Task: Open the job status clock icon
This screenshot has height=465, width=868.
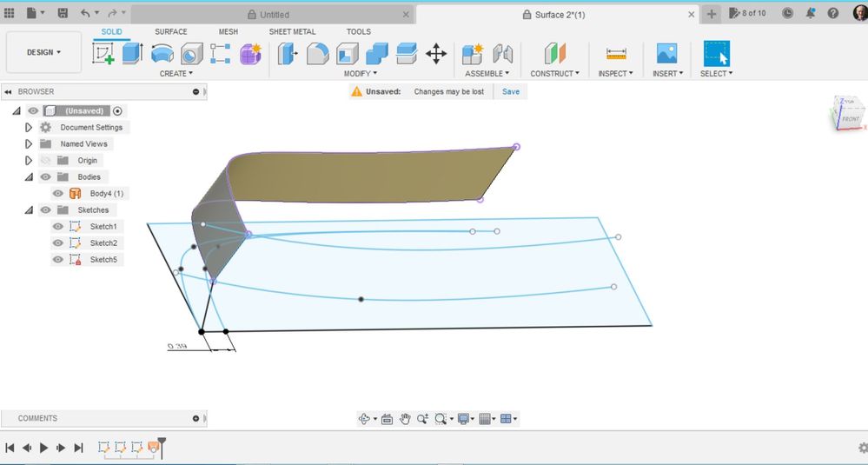Action: pyautogui.click(x=787, y=13)
